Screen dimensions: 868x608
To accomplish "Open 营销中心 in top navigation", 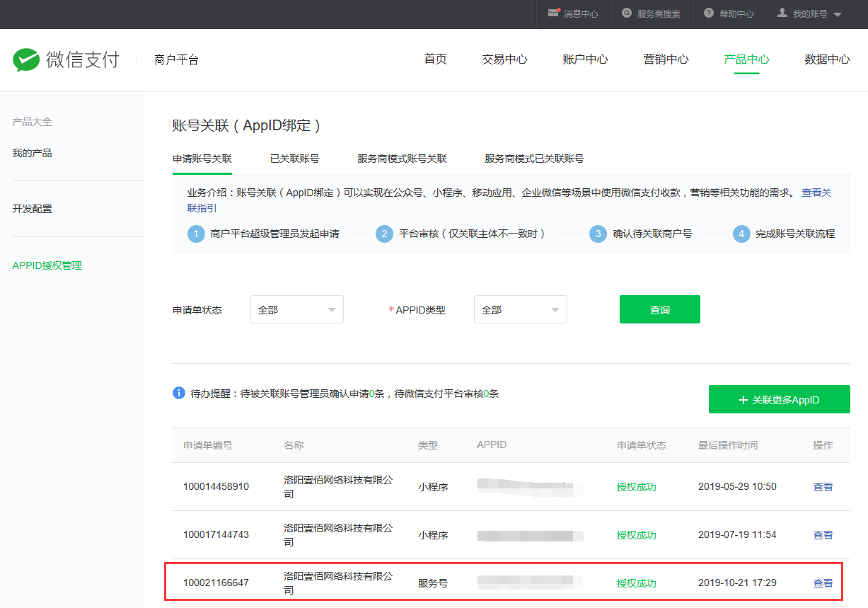I will coord(666,59).
